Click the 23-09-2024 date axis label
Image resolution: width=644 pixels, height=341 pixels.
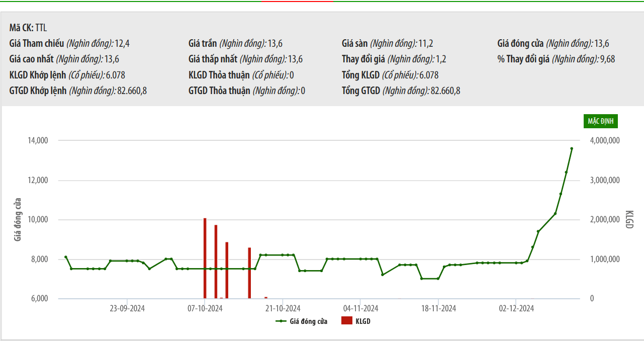[127, 308]
